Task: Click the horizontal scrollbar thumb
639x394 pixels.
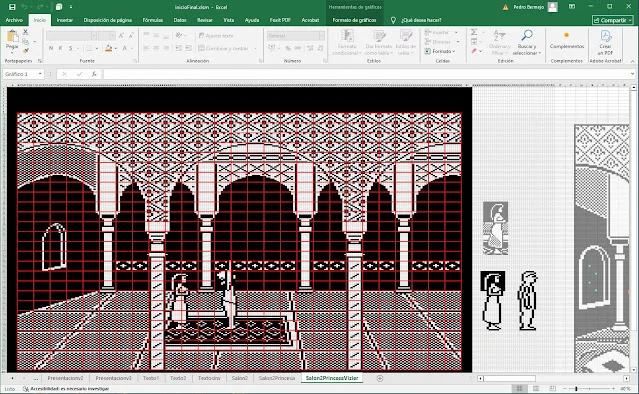Action: 509,379
